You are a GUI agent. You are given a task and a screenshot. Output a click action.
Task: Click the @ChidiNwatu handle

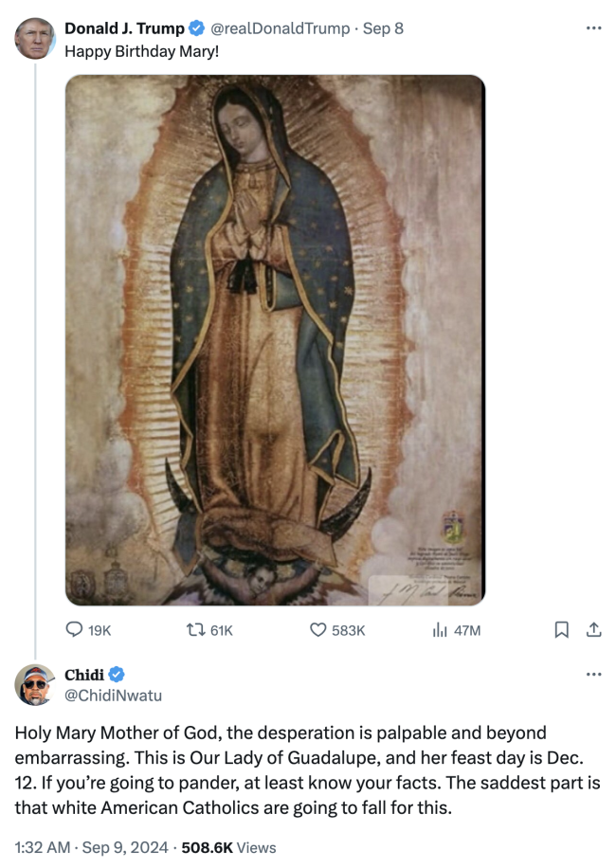[x=113, y=696]
